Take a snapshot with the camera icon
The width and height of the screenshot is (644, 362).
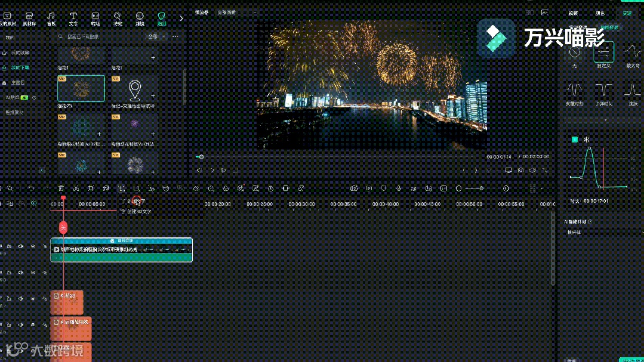[x=521, y=171]
